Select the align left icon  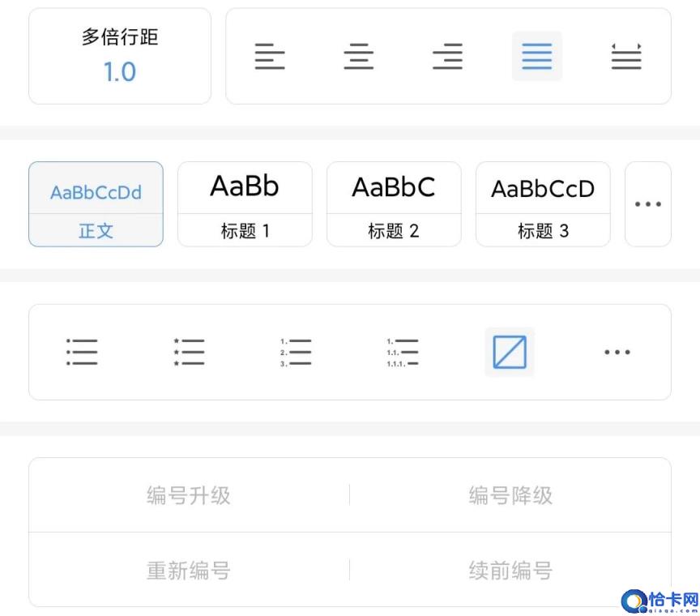pyautogui.click(x=270, y=56)
